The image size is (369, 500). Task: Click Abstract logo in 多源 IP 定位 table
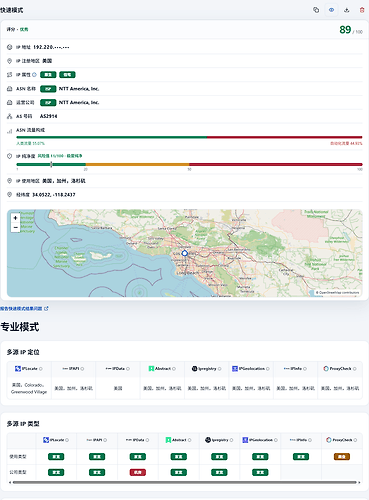pos(151,369)
